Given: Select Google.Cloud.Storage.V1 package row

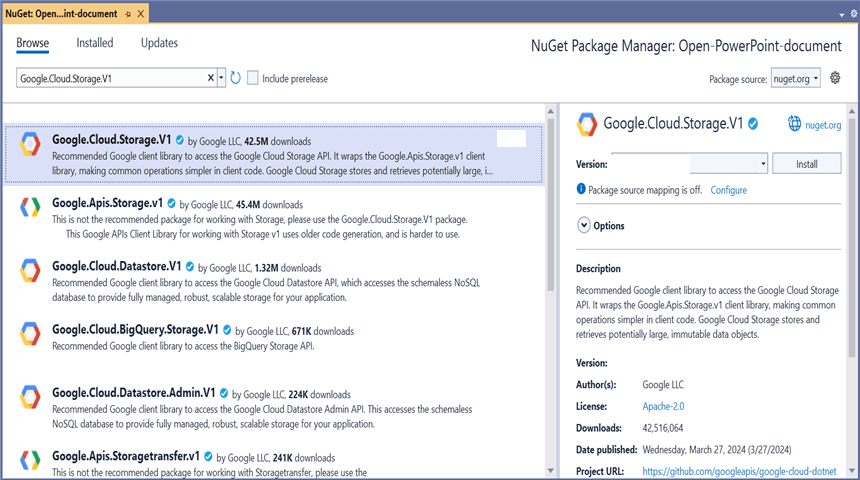Looking at the screenshot, I should [x=273, y=155].
